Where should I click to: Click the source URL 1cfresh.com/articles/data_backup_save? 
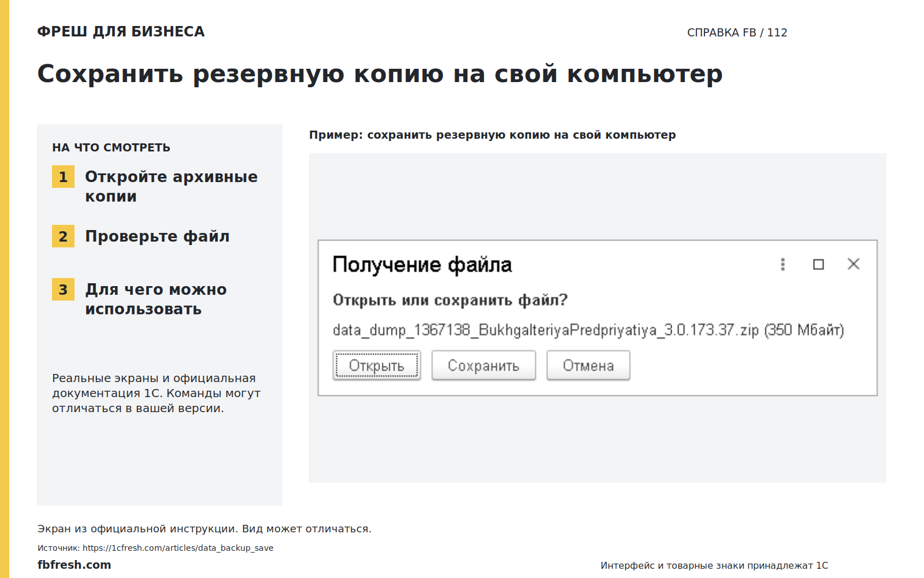pyautogui.click(x=178, y=548)
